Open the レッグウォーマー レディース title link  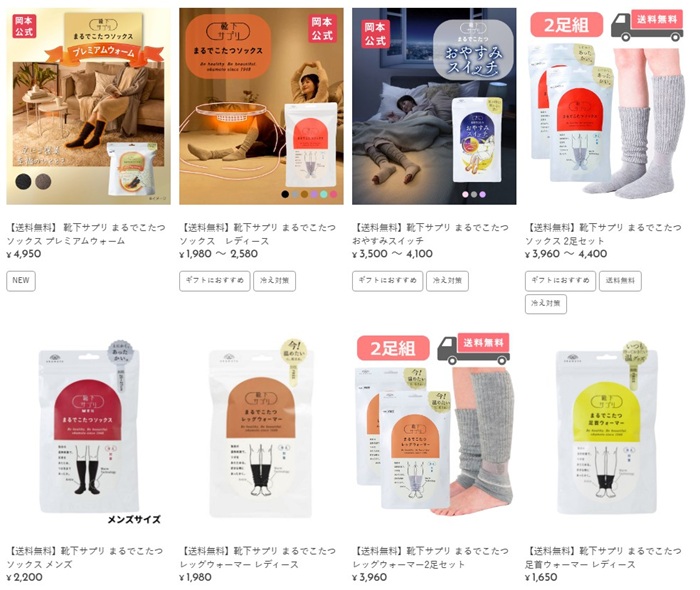click(257, 557)
